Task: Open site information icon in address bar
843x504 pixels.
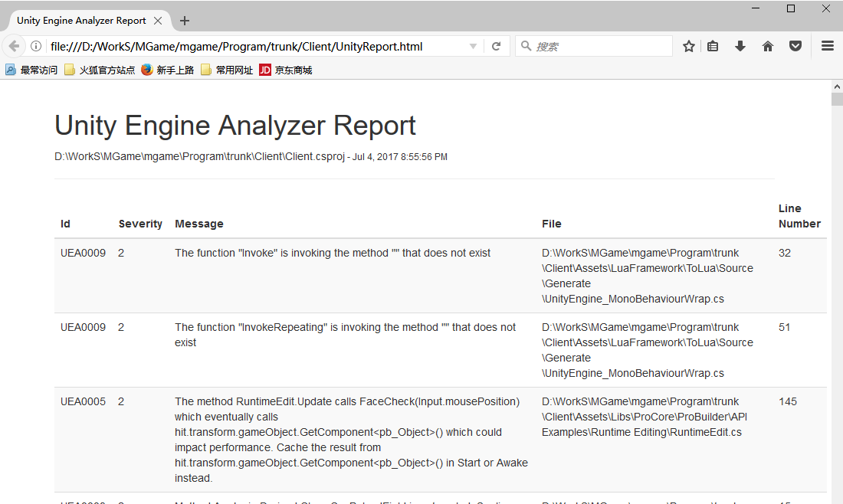Action: click(36, 46)
